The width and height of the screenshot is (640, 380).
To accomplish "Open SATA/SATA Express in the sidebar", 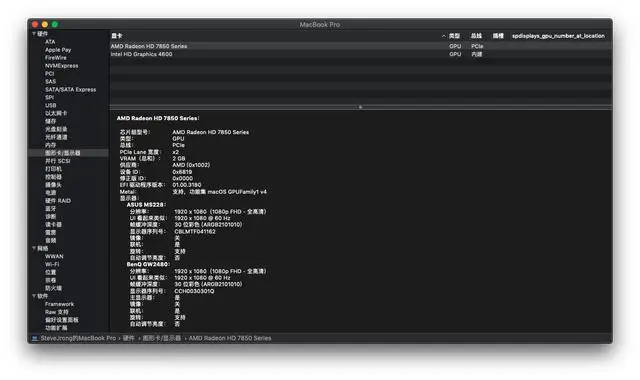I will (x=70, y=89).
